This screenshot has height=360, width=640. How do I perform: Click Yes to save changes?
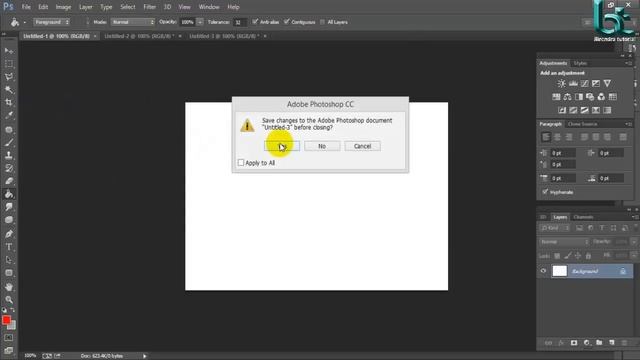click(282, 146)
